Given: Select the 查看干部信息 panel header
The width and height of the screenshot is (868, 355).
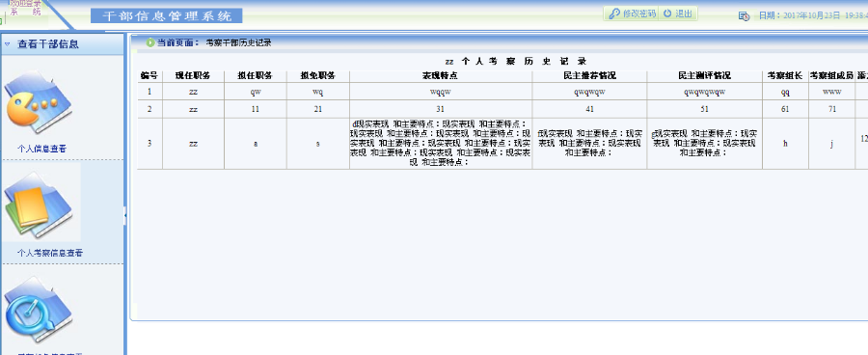Looking at the screenshot, I should tap(63, 44).
